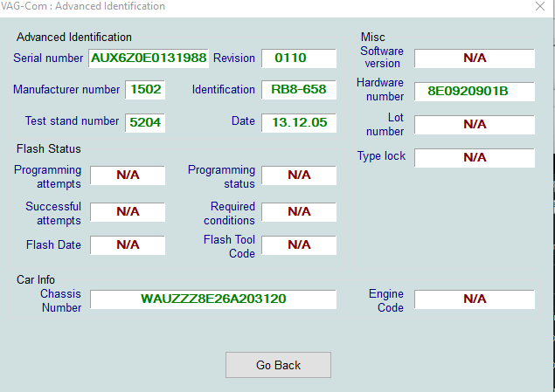Select the Serial number field AUX6Z0E0131988

click(x=149, y=58)
